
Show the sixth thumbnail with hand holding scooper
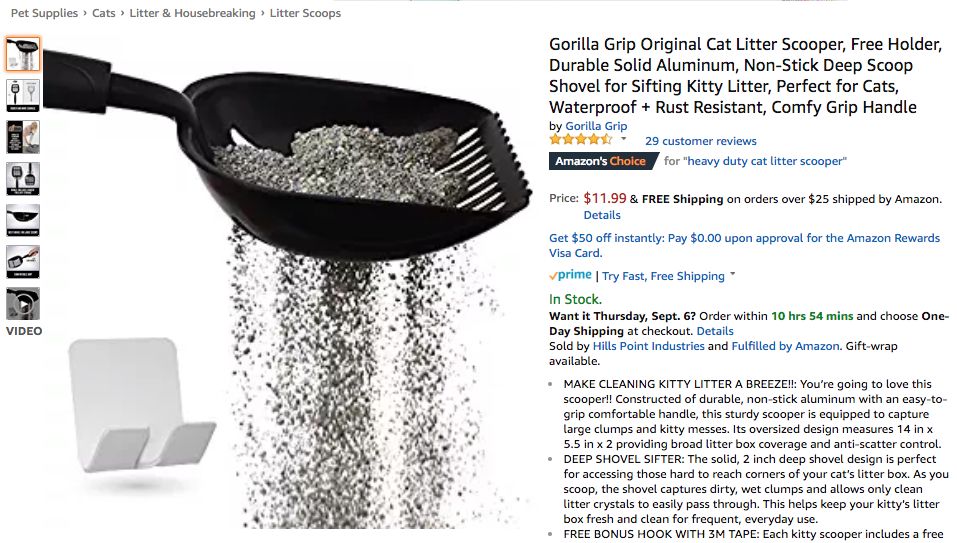(x=23, y=262)
